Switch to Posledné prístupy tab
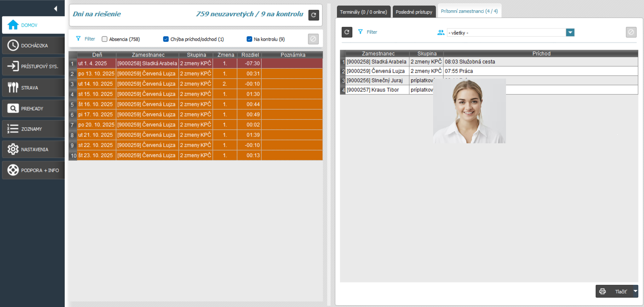The width and height of the screenshot is (644, 307). [x=414, y=12]
